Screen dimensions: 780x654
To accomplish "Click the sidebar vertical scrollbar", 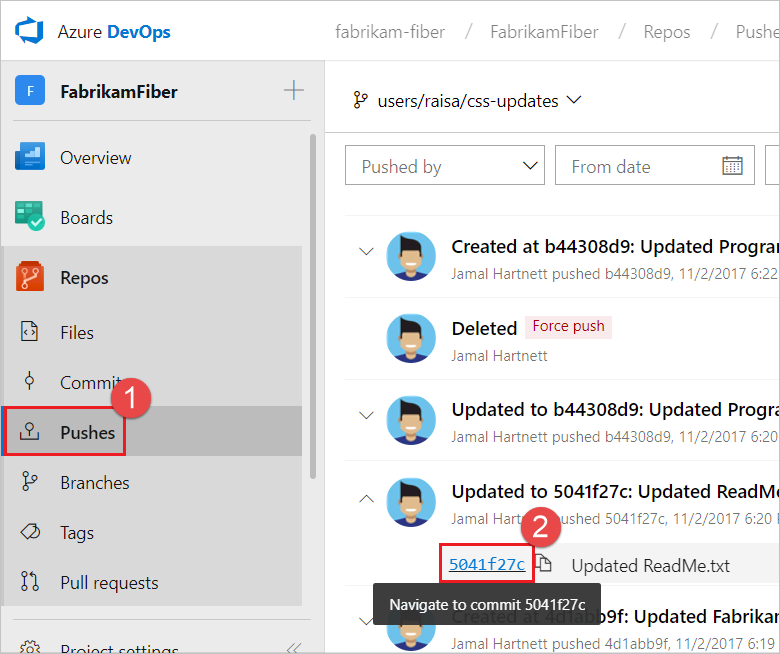I will [x=312, y=300].
